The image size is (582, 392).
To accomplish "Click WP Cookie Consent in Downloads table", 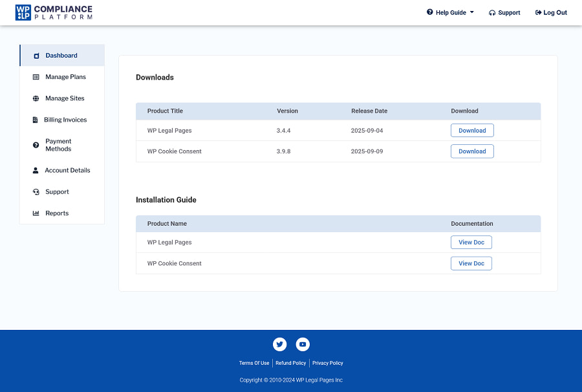I will tap(175, 151).
